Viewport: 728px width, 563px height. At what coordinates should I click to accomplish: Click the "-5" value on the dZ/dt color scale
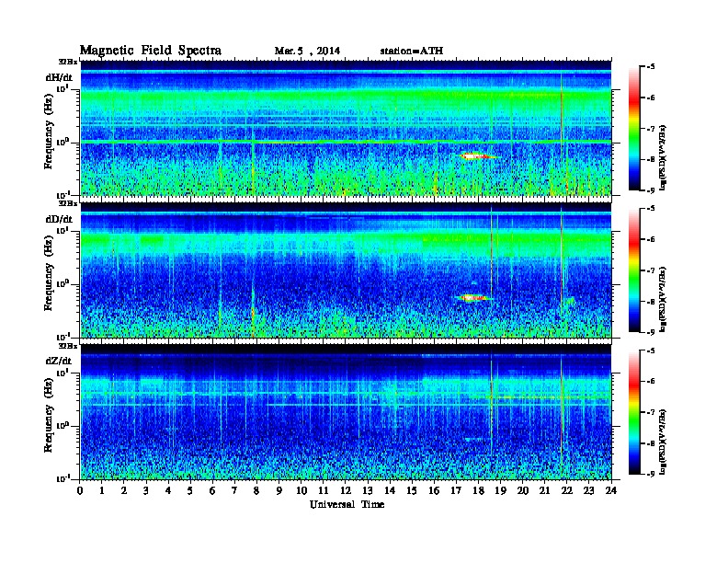tap(651, 350)
